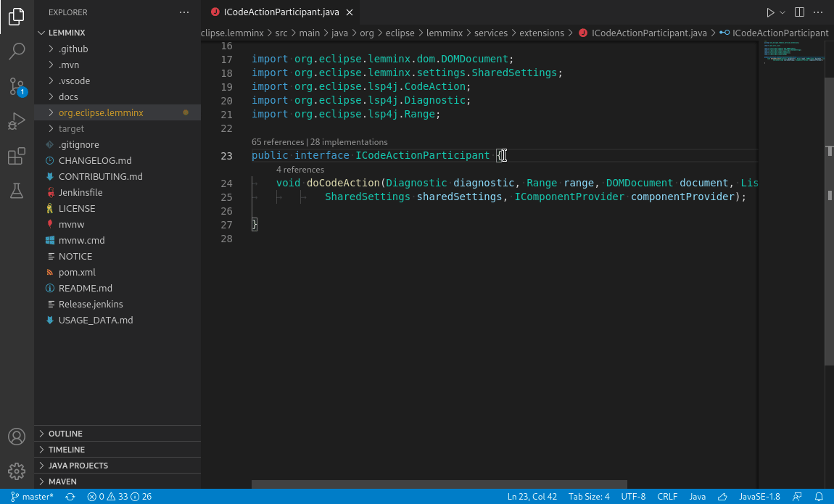Expand the JAVA PROJECTS section
This screenshot has width=834, height=504.
(117, 466)
